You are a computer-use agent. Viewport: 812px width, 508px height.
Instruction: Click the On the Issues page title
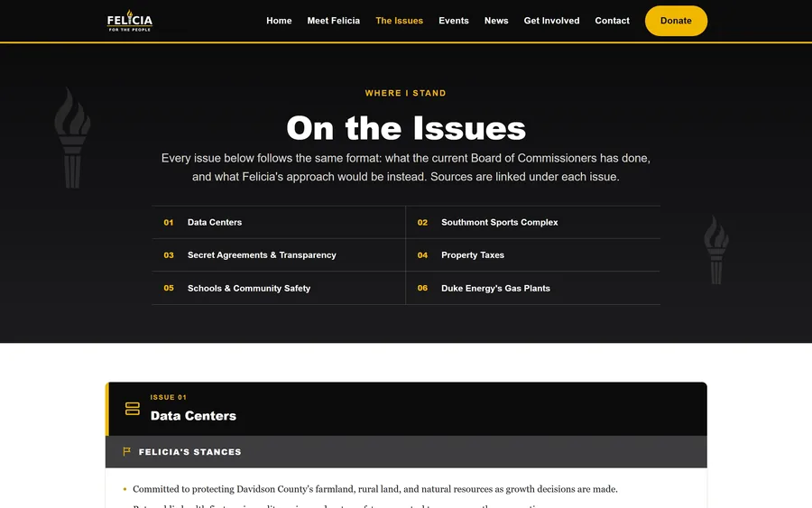pos(406,128)
